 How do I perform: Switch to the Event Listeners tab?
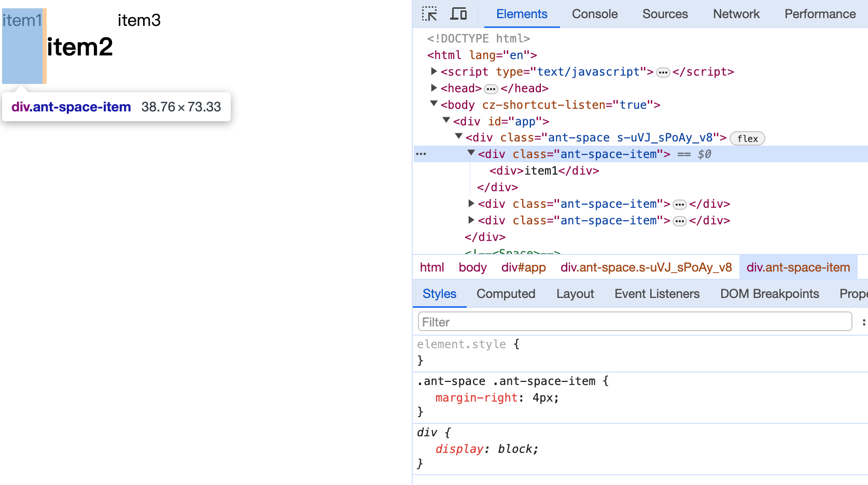(656, 294)
